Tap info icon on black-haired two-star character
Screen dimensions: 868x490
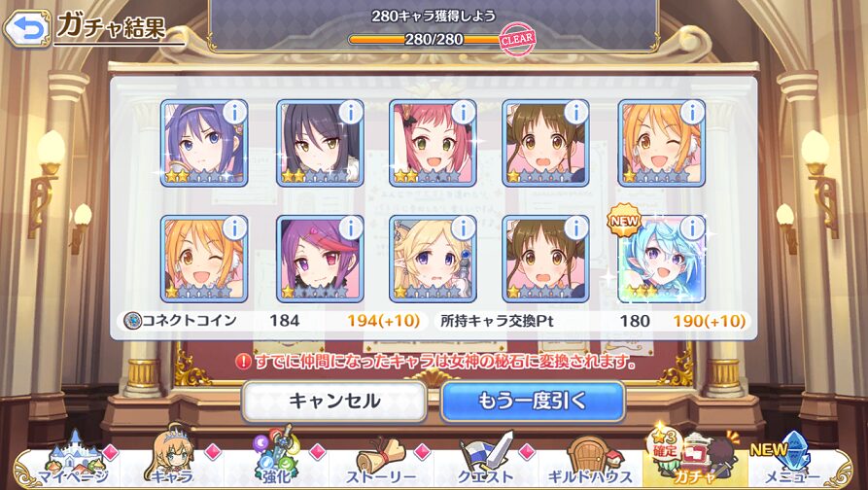350,113
